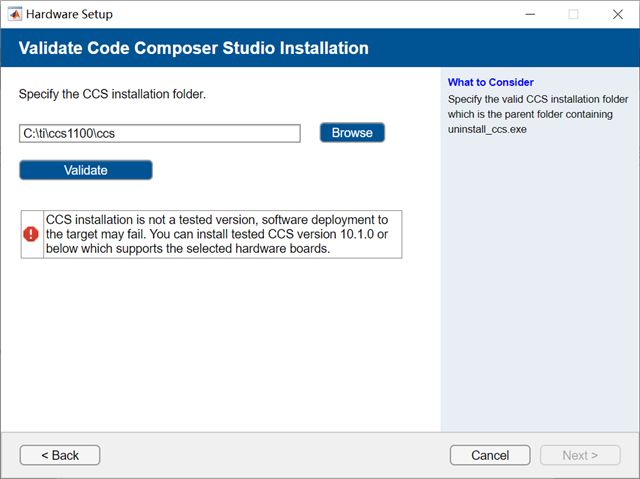Viewport: 640px width, 479px height.
Task: Click empty space in the bottom button bar
Action: (x=270, y=455)
